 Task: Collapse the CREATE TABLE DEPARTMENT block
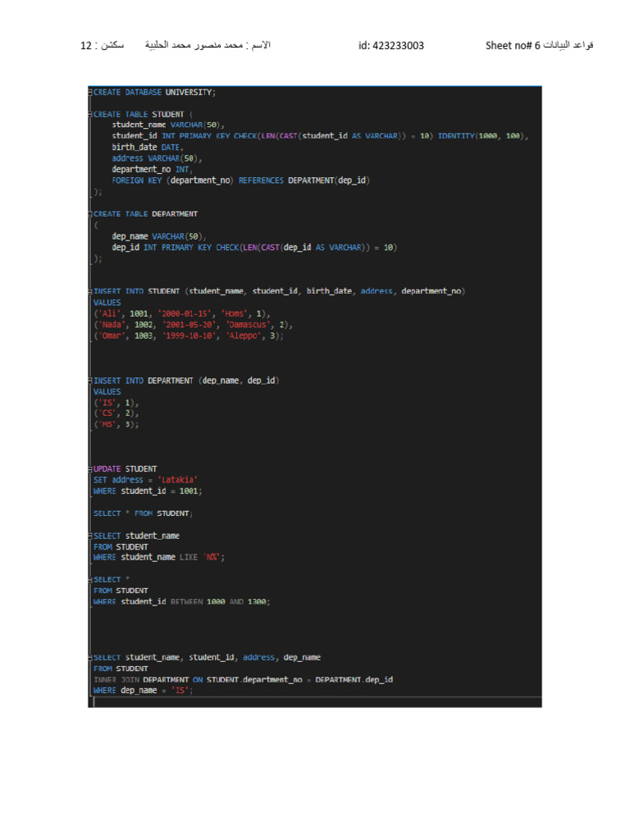[x=90, y=214]
